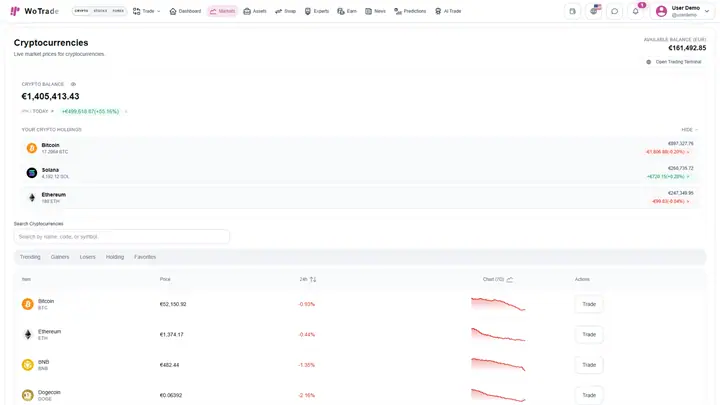Go to the Dashboard page
Viewport: 720px width, 405px height.
(186, 11)
